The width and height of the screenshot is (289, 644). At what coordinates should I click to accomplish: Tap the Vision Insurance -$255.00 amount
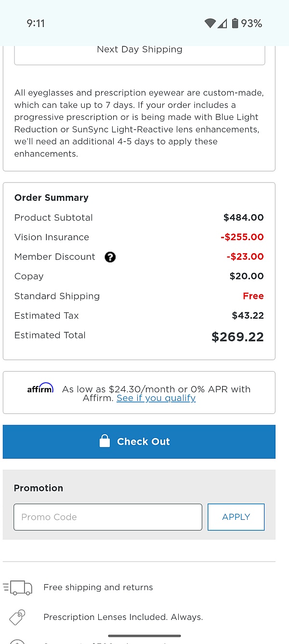click(x=243, y=237)
